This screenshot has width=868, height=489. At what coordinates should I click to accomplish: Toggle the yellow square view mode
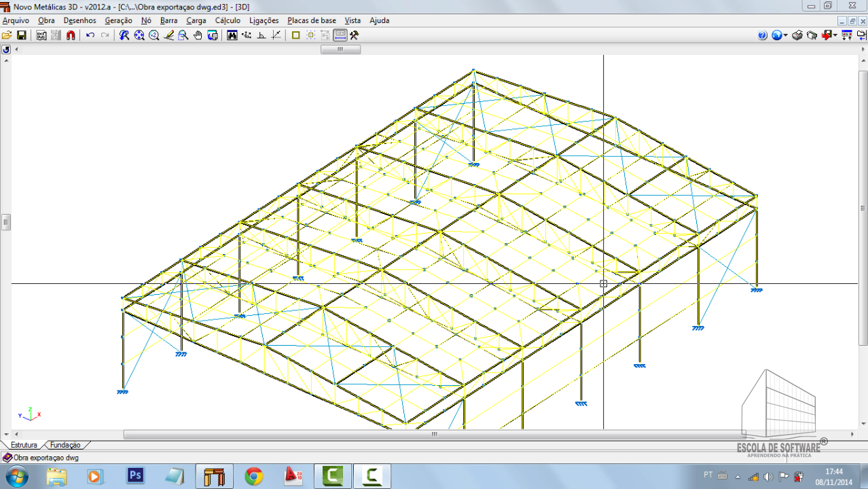pyautogui.click(x=295, y=35)
